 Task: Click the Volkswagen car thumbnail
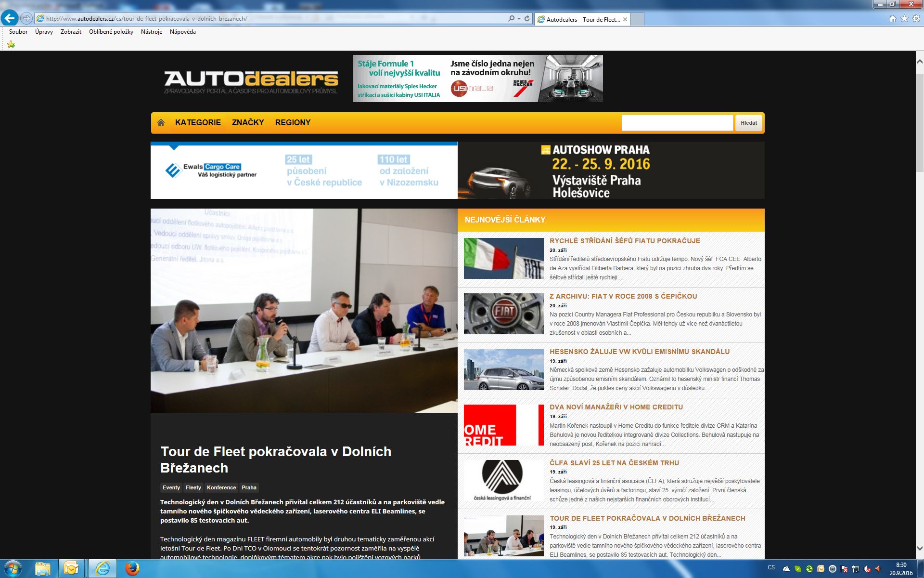(503, 369)
